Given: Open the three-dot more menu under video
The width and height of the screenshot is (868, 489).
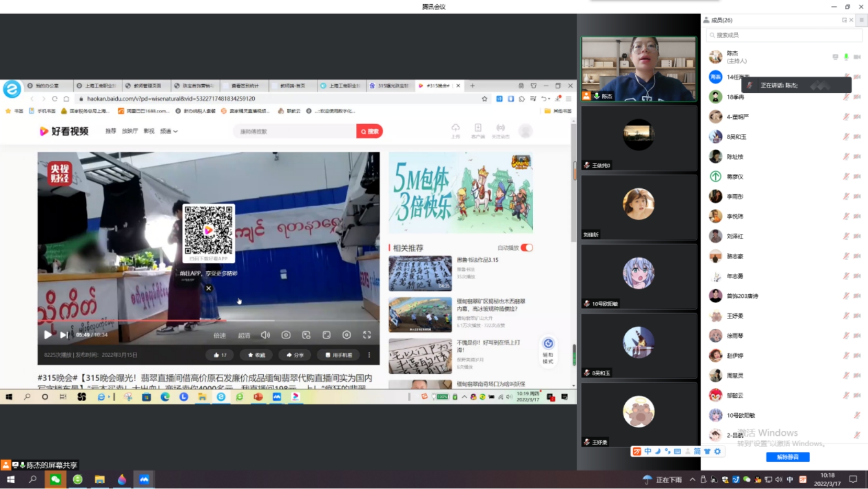Looking at the screenshot, I should click(369, 355).
